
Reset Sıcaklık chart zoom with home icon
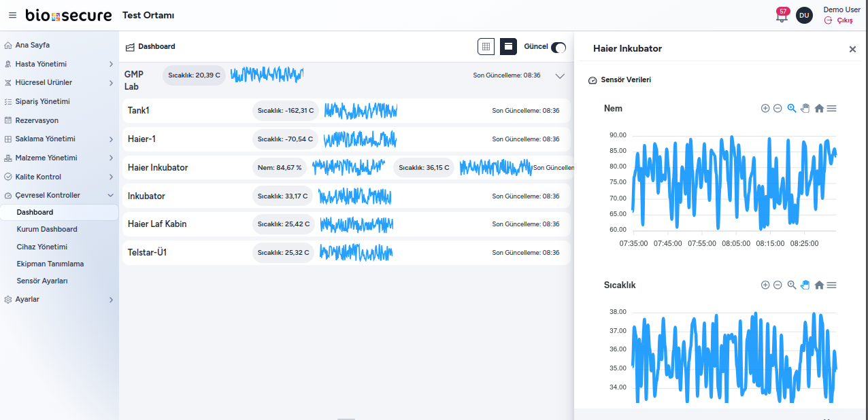click(819, 285)
